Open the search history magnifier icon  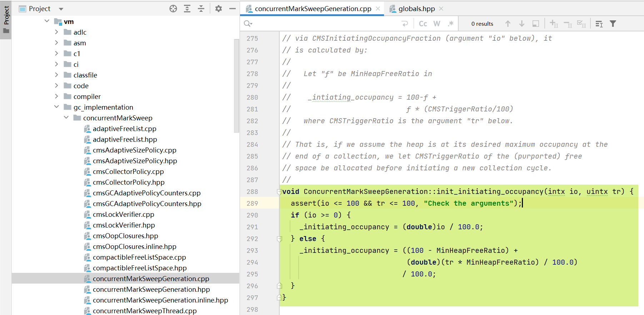[248, 24]
